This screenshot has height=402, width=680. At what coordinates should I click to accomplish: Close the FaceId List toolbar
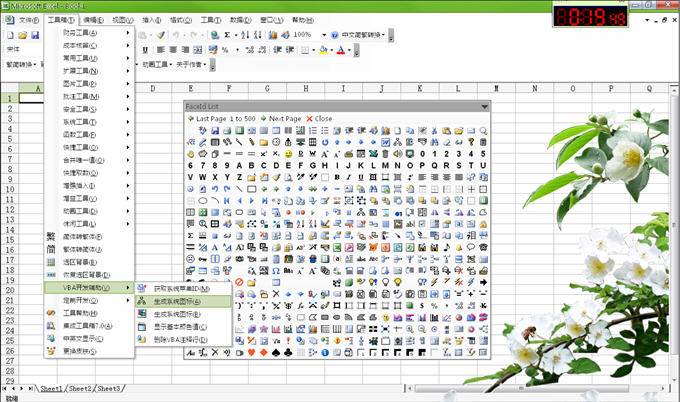tap(323, 118)
